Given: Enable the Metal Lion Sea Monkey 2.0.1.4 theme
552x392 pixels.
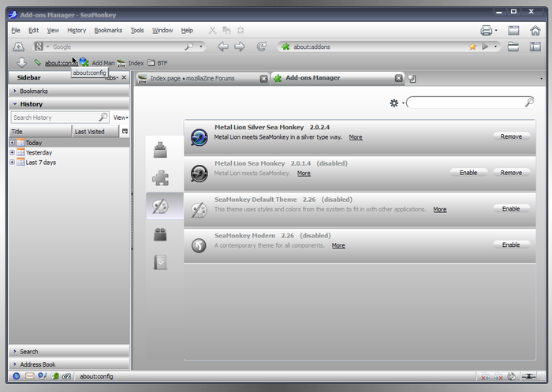Looking at the screenshot, I should point(468,173).
